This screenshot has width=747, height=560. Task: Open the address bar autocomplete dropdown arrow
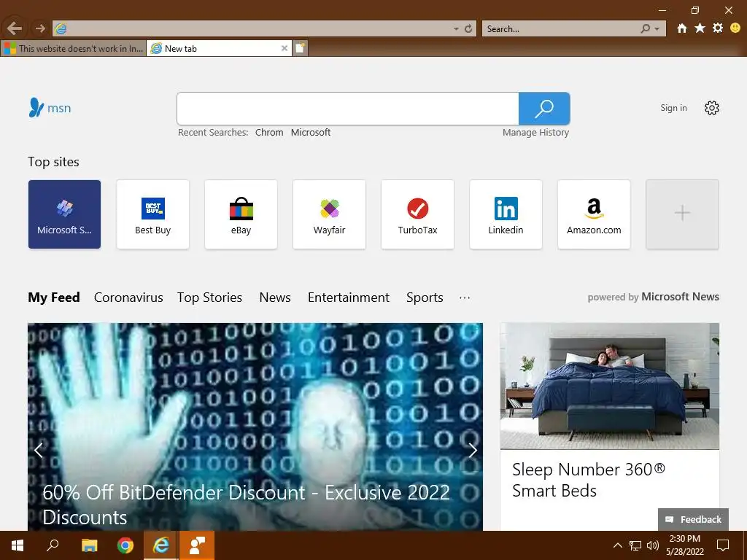tap(456, 29)
